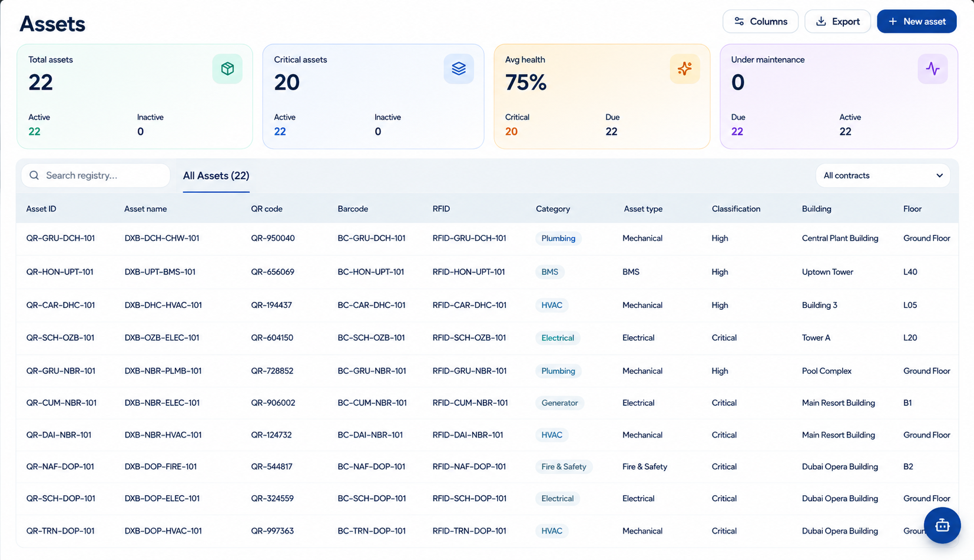
Task: Click the Barcode column header
Action: 353,209
